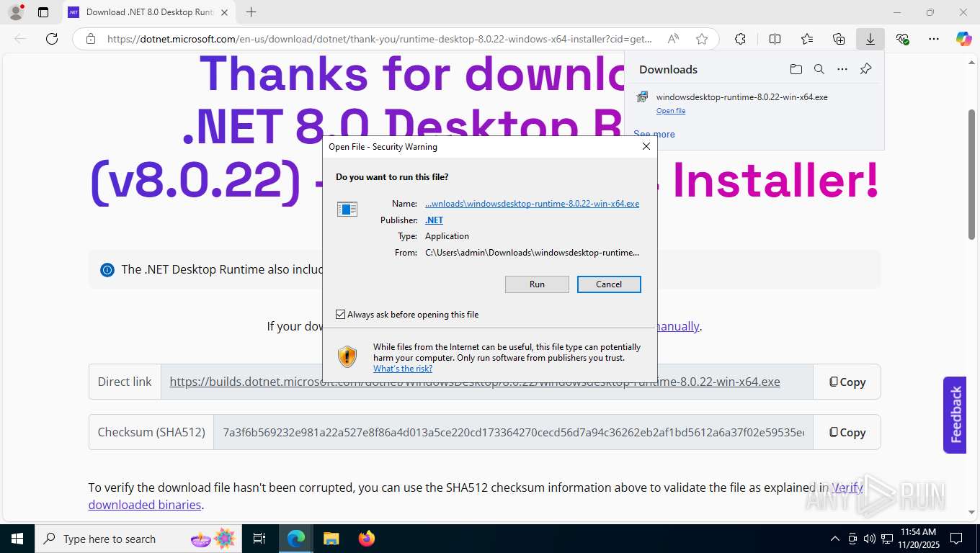The height and width of the screenshot is (553, 980).
Task: Click the Edge taskbar icon
Action: 296,539
